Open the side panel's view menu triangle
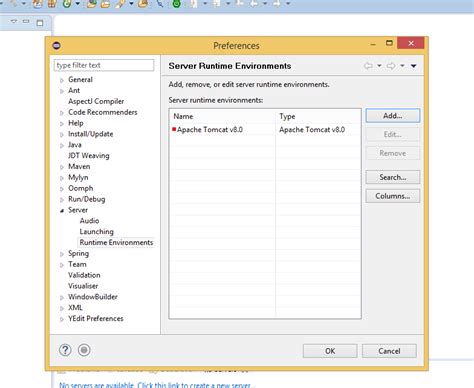Viewport: 474px width, 388px height. coord(14,21)
